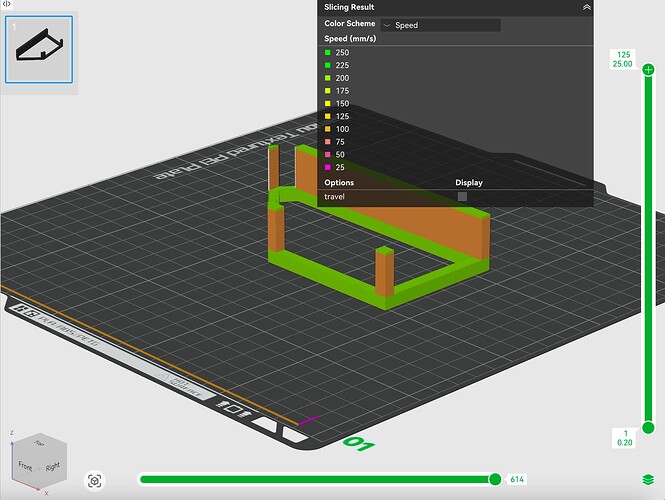Open the Color Scheme Speed dropdown
This screenshot has width=665, height=500.
point(440,25)
